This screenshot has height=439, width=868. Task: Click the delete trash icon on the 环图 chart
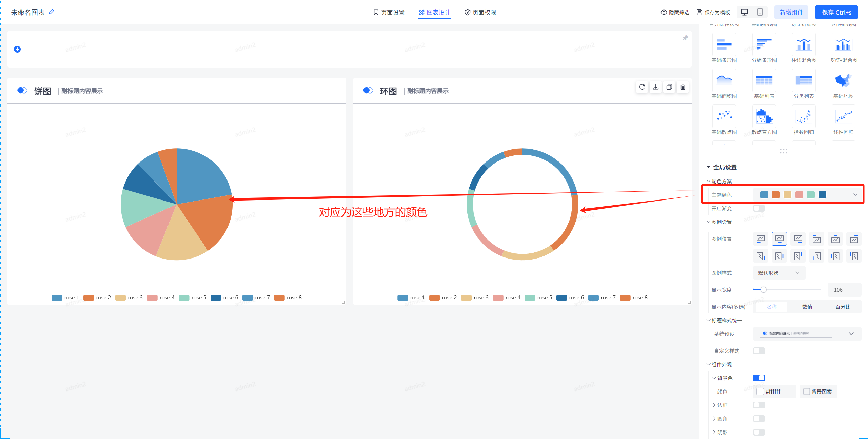coord(683,87)
